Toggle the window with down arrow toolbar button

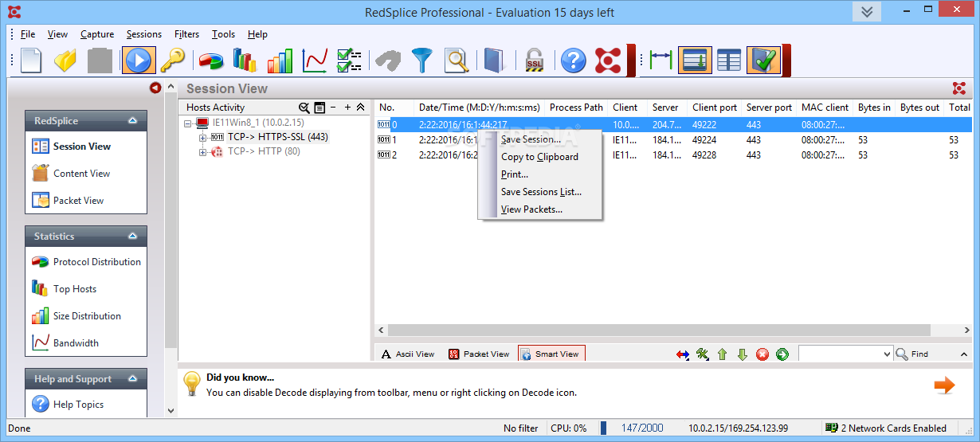point(695,61)
